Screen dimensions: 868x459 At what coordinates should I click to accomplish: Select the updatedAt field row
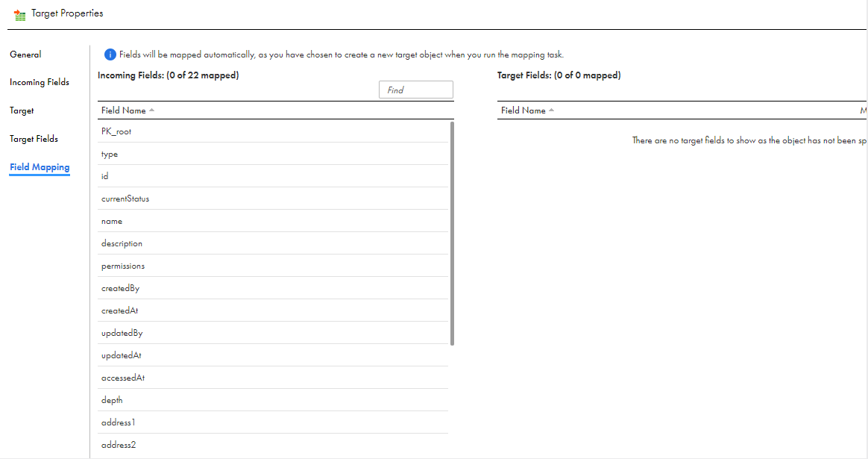[273, 355]
